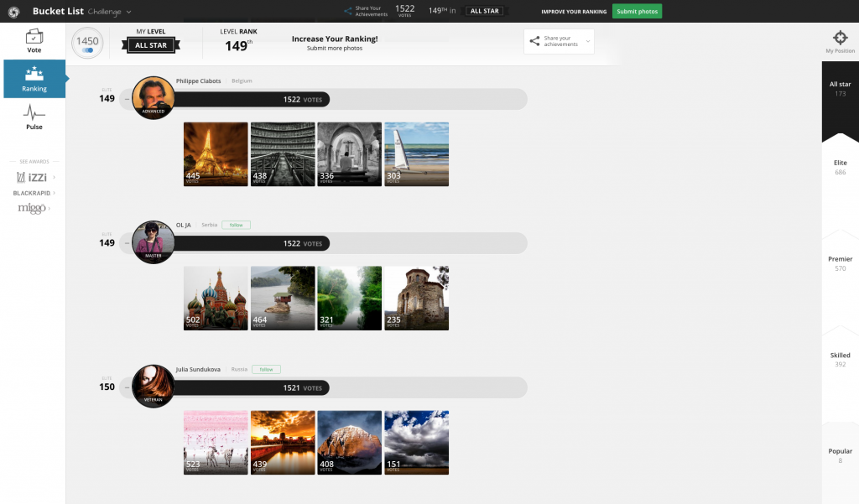Click the OL JA name
The image size is (859, 504).
[184, 225]
